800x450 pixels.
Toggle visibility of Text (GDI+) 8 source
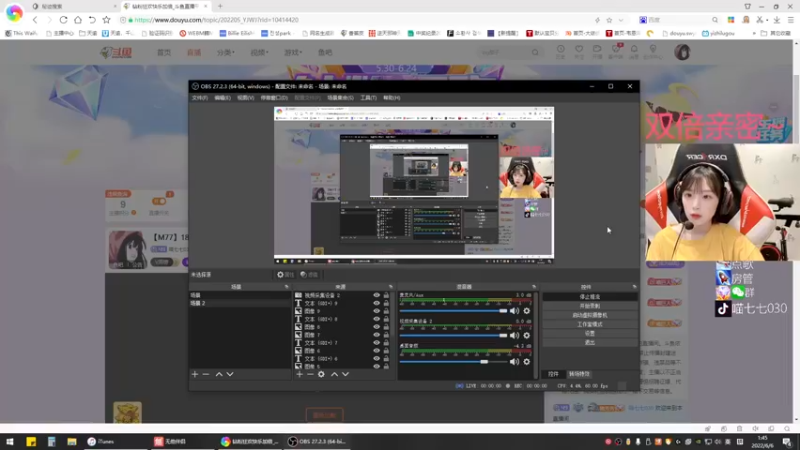377,319
